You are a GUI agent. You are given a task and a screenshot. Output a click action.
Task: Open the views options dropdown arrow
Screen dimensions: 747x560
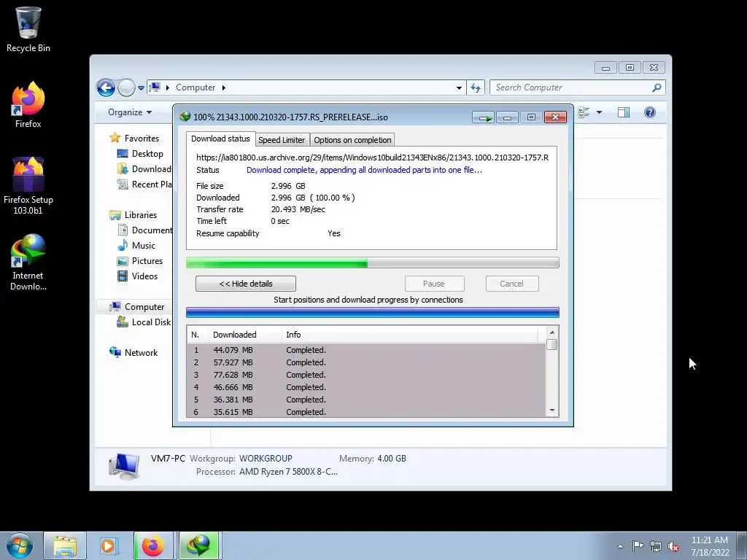[x=600, y=112]
